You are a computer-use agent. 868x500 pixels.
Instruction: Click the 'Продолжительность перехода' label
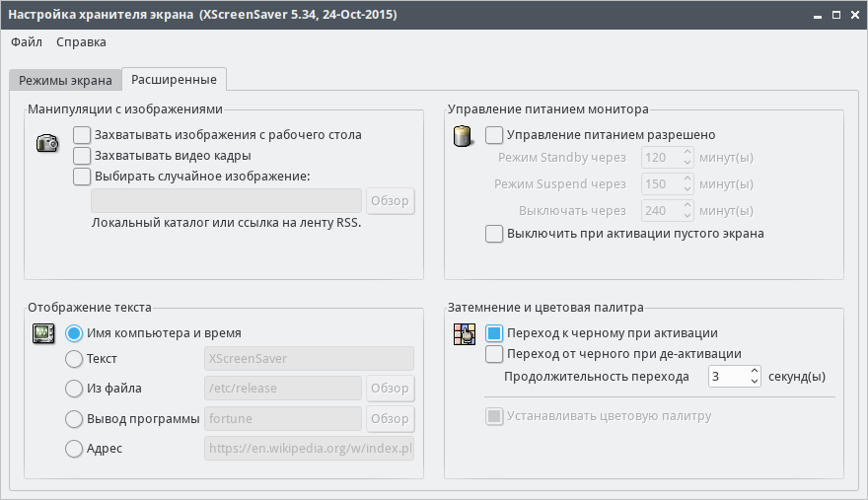point(596,377)
